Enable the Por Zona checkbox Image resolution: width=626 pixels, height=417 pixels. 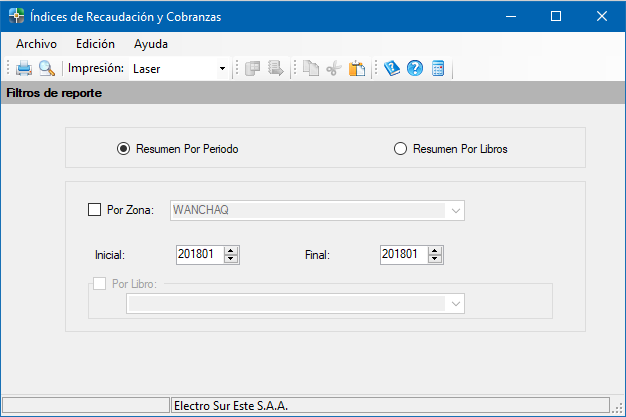pos(94,210)
